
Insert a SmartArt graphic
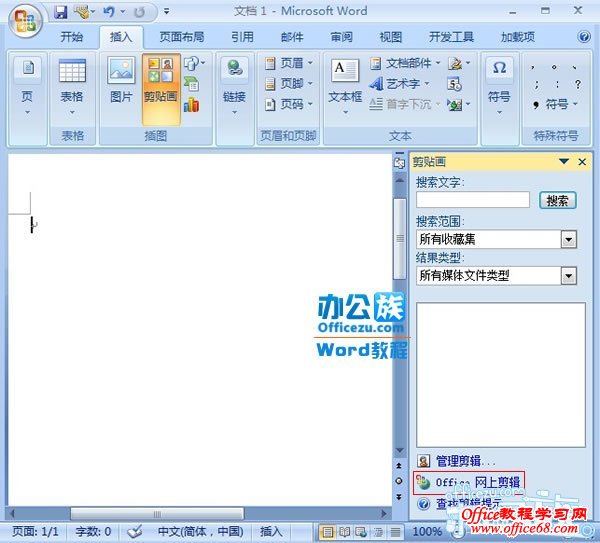[191, 84]
